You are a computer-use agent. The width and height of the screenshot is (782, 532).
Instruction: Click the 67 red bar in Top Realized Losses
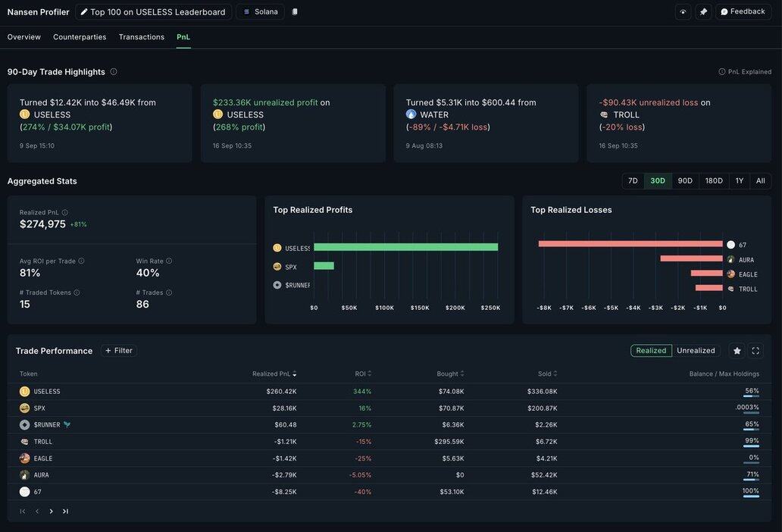tap(630, 244)
